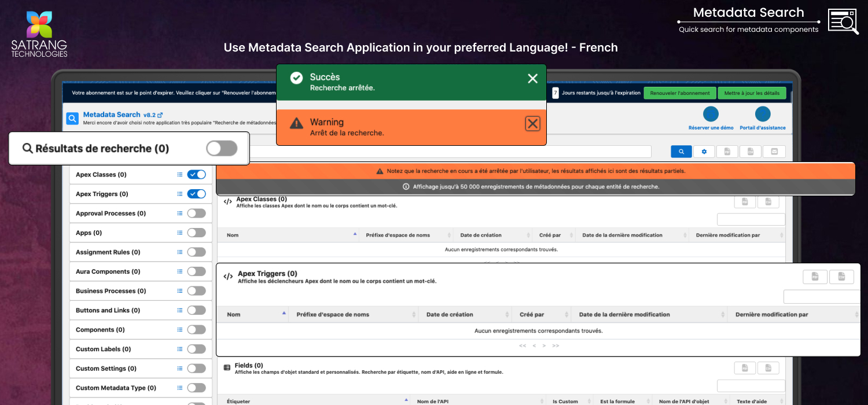
Task: Enable the Custom Metadata Type toggle
Action: 197,388
